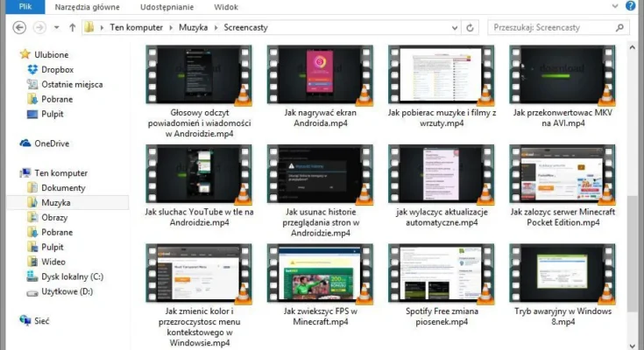Viewport: 644px width, 350px height.
Task: Open Użytkowe (D:) drive
Action: [67, 291]
